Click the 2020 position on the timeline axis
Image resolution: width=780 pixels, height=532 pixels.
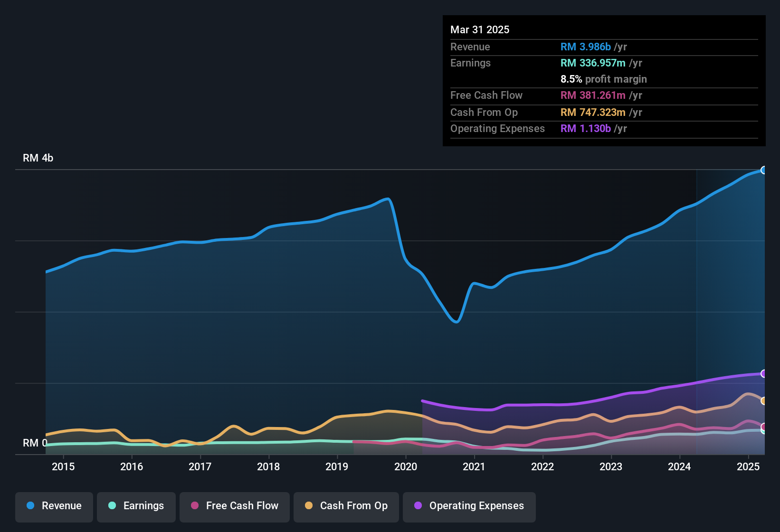pos(406,466)
